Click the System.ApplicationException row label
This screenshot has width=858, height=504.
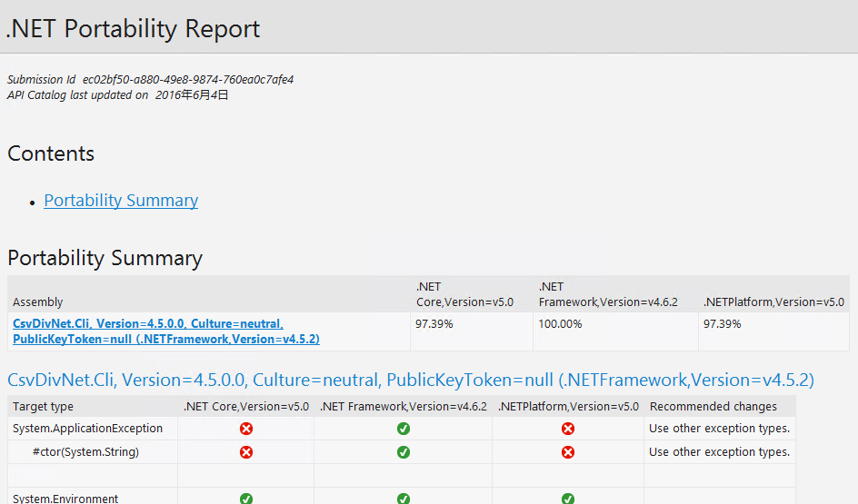(87, 429)
